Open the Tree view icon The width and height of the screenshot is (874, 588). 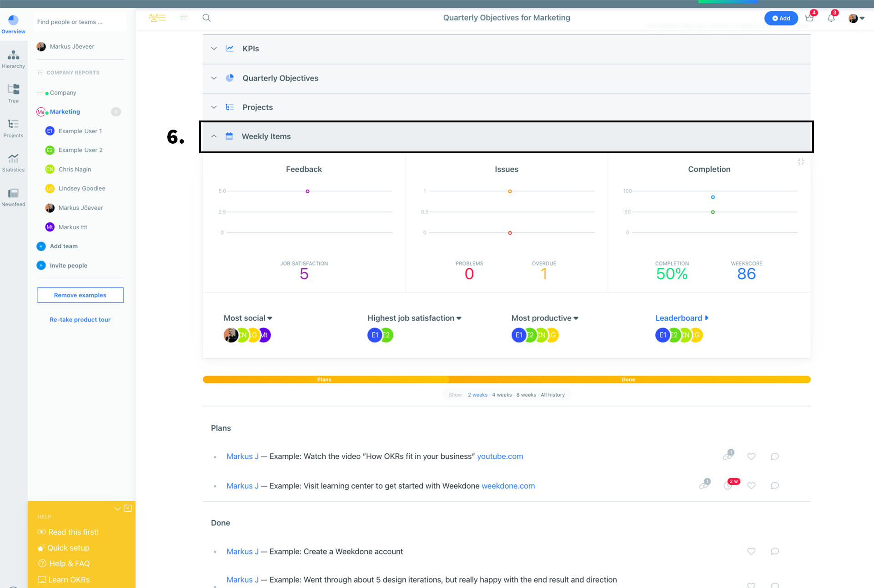[x=13, y=93]
